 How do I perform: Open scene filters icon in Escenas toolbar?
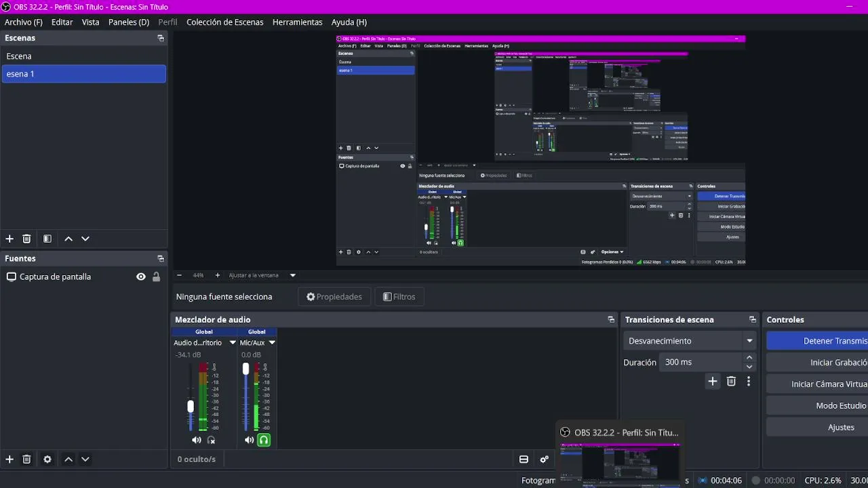pos(47,239)
